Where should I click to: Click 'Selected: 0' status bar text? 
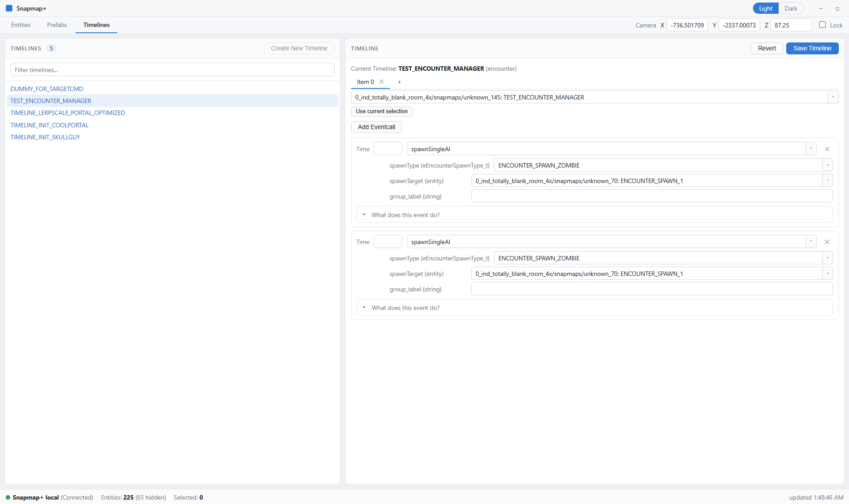pos(188,497)
